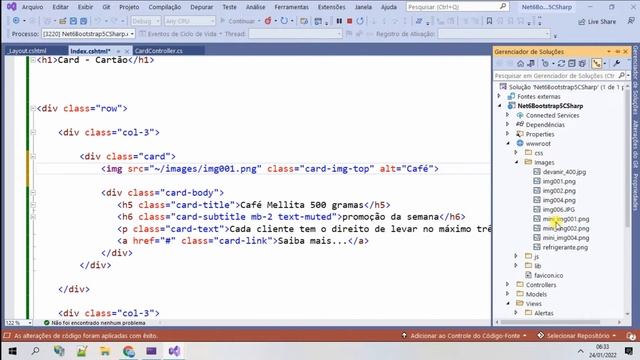Open the 122% zoom level dropdown

click(x=18, y=323)
